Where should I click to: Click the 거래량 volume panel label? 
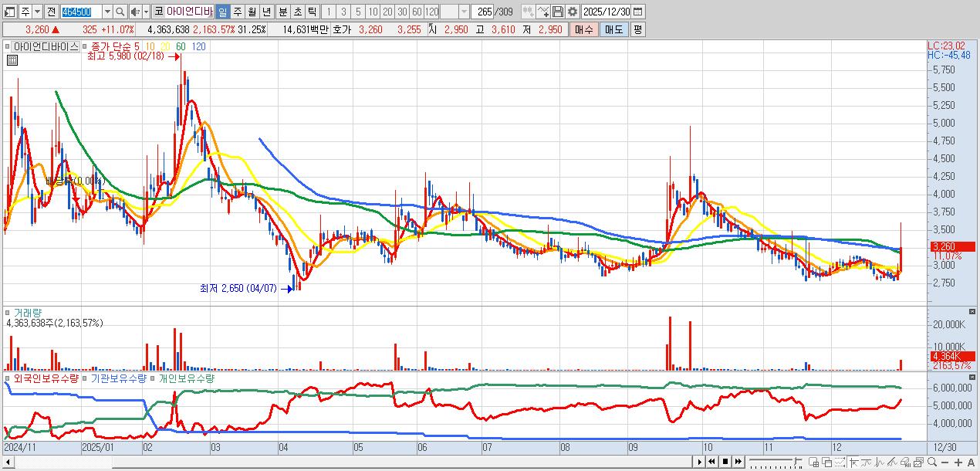(28, 313)
